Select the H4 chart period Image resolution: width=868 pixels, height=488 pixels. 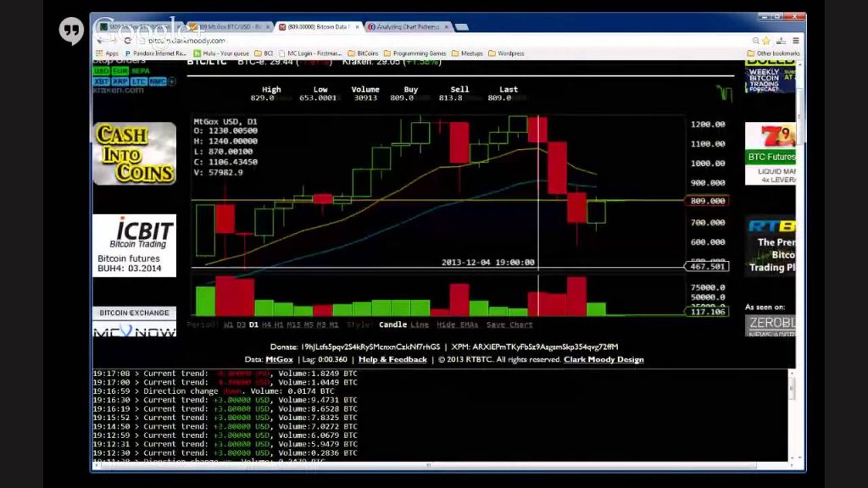tap(266, 324)
